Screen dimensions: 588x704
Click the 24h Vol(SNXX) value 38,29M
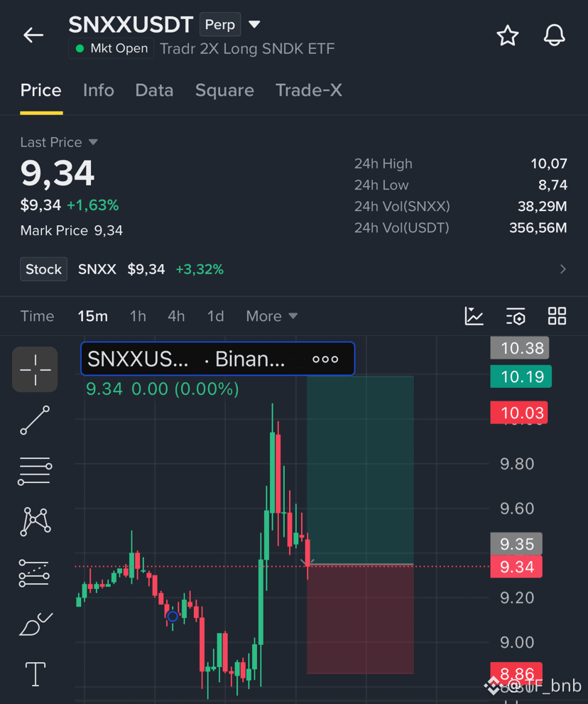point(543,206)
